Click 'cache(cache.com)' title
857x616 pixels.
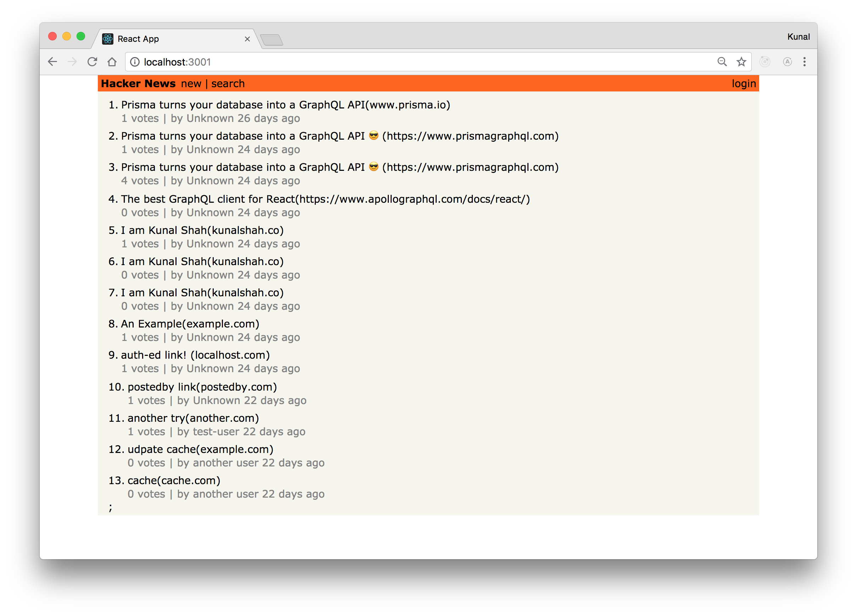click(174, 481)
